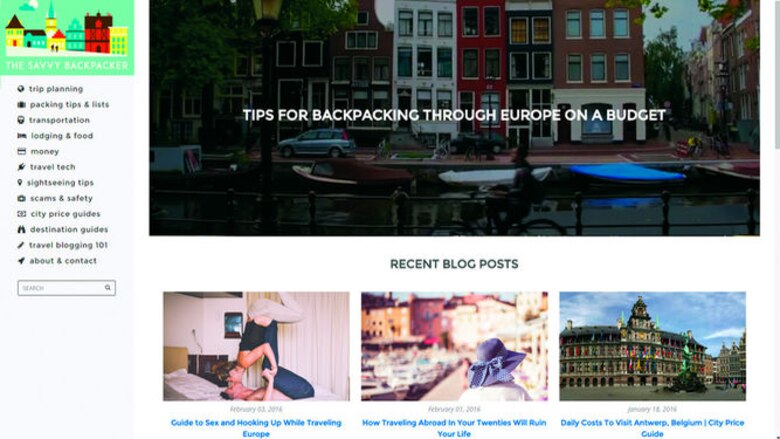Image resolution: width=780 pixels, height=439 pixels.
Task: Click the magnifier icon in search box
Action: coord(107,287)
